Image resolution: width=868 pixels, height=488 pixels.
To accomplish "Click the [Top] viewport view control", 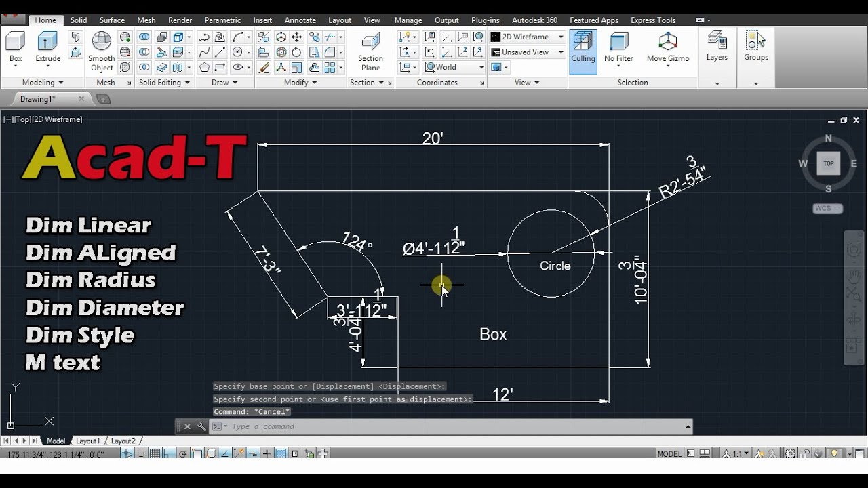I will pos(22,119).
